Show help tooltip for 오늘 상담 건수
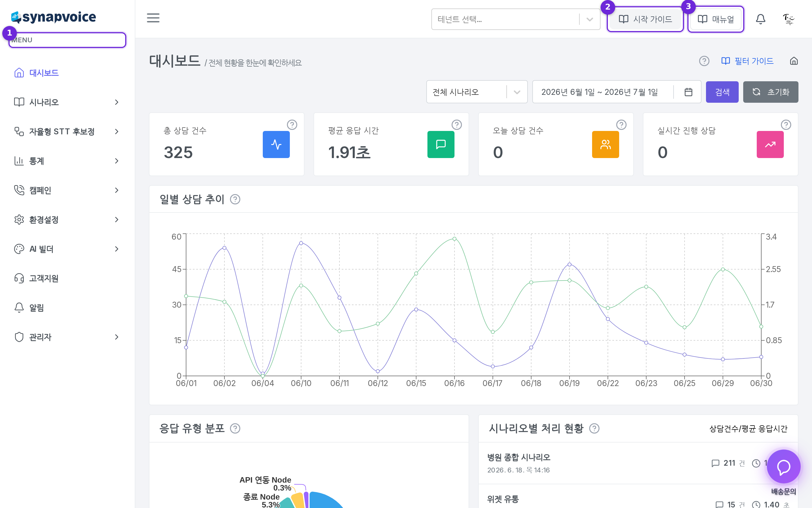 (x=621, y=125)
